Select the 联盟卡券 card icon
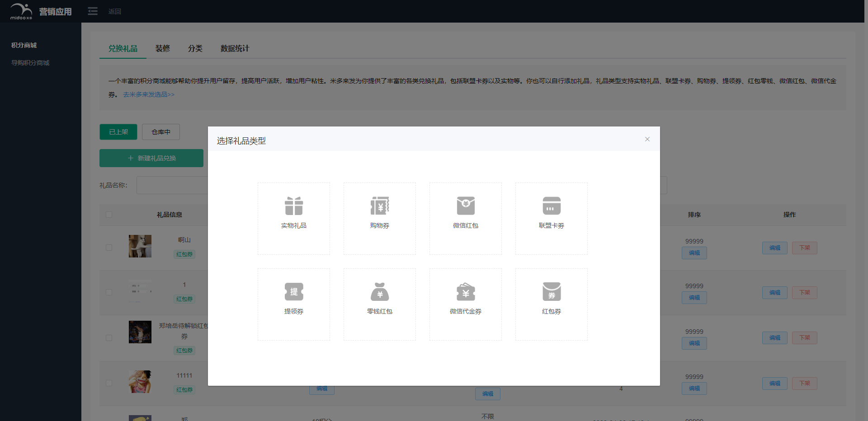The image size is (868, 421). [552, 206]
